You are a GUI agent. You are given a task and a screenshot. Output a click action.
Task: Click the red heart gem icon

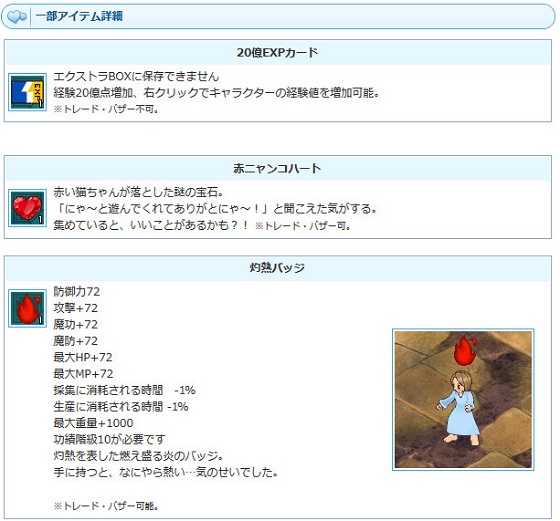[27, 208]
